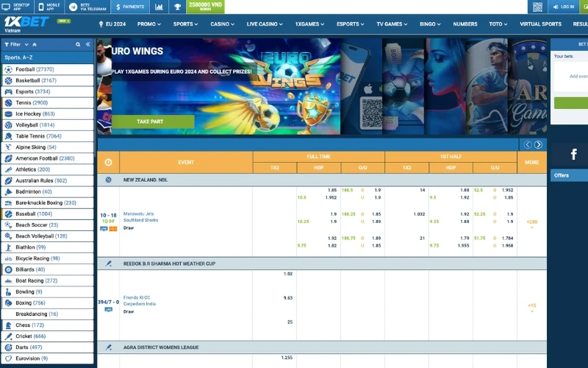Open the Mobile App link

point(49,7)
